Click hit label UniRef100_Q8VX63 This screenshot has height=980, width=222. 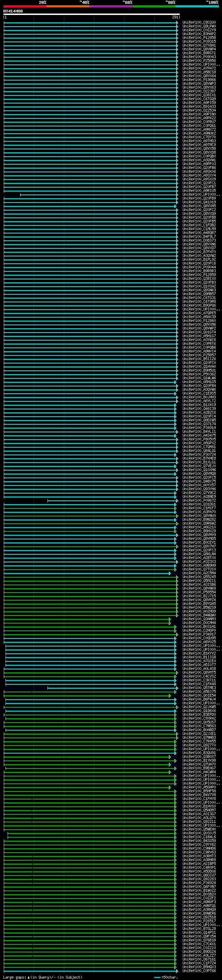199,88
